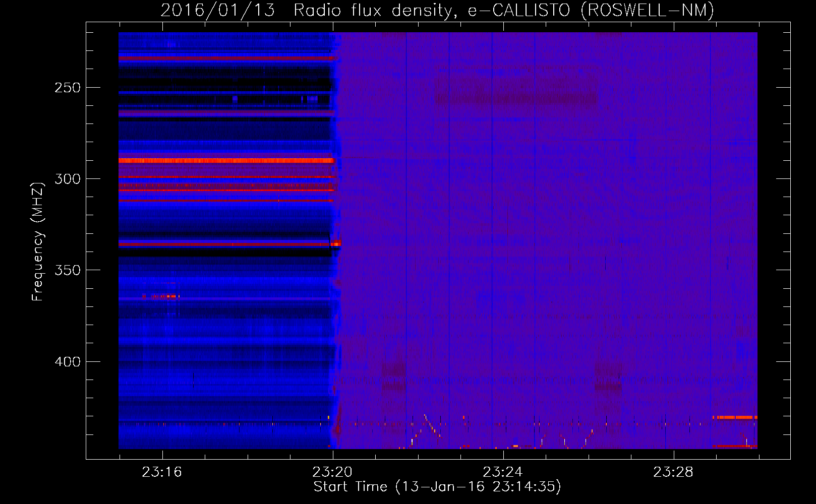The width and height of the screenshot is (816, 504).
Task: Select the 300 frequency tick label
Action: tap(68, 179)
